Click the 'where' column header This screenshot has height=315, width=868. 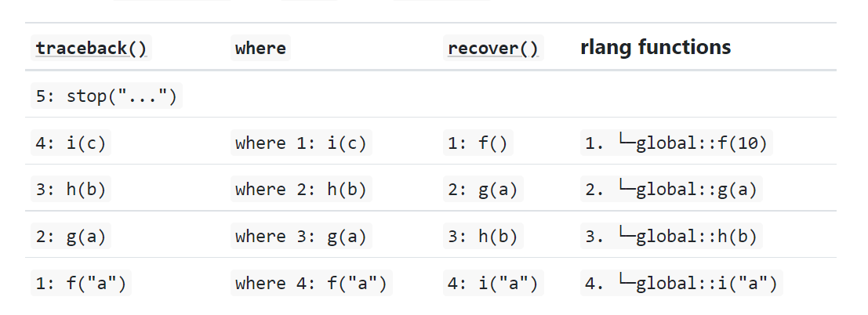[x=260, y=49]
